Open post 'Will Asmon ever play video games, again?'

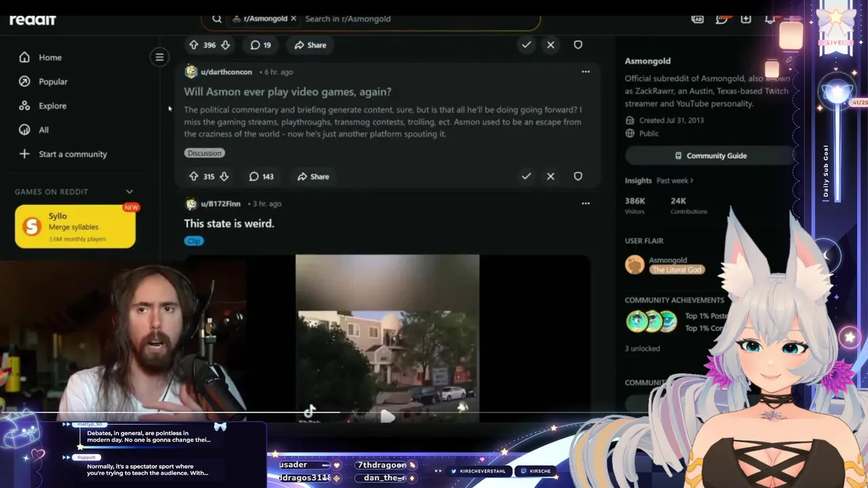(x=288, y=91)
